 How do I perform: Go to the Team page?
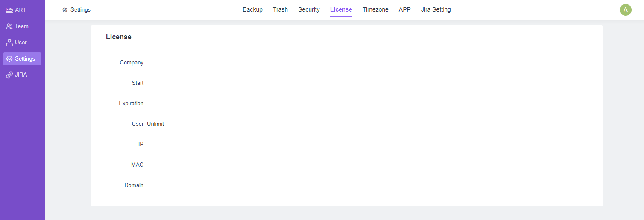tap(22, 26)
